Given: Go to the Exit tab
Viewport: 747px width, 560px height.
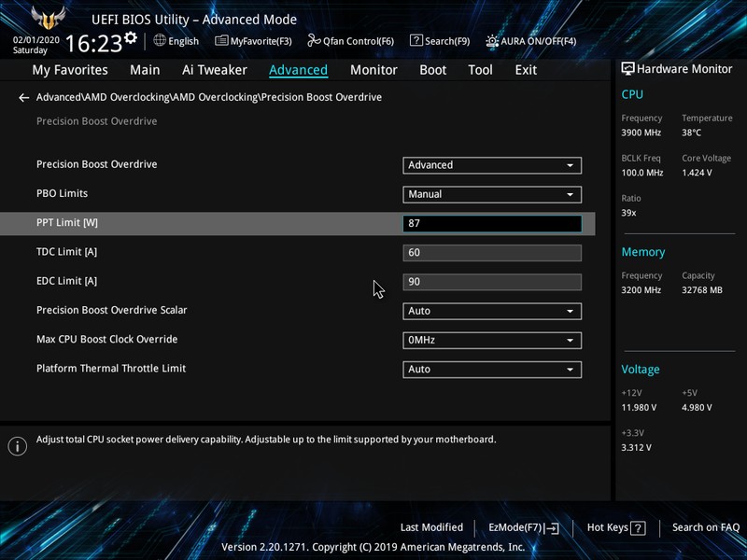Looking at the screenshot, I should [526, 70].
